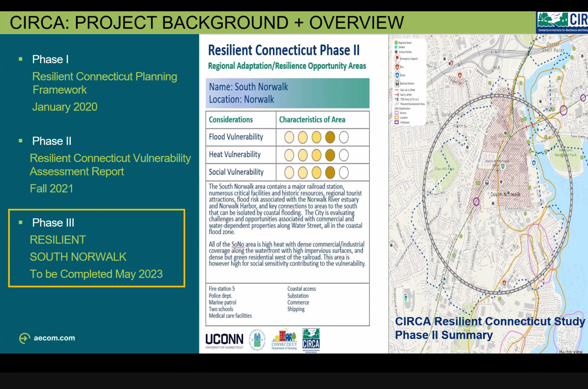Click the arrow icon beside aecom.com
The image size is (588, 389).
(x=24, y=338)
